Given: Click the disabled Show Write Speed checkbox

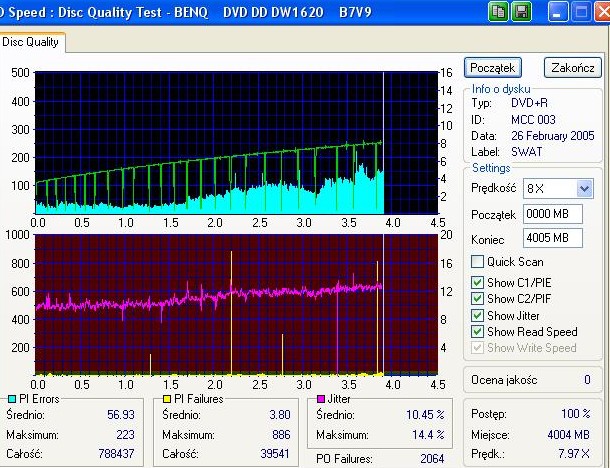Looking at the screenshot, I should (x=477, y=347).
